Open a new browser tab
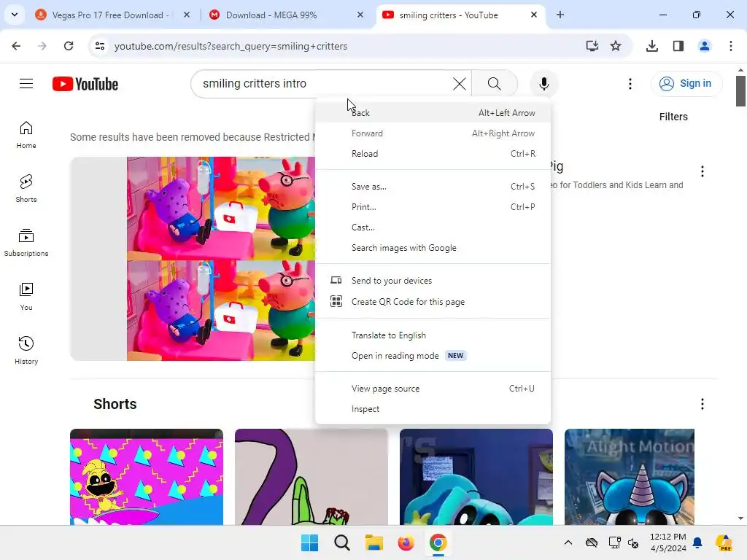The width and height of the screenshot is (747, 560). point(560,15)
